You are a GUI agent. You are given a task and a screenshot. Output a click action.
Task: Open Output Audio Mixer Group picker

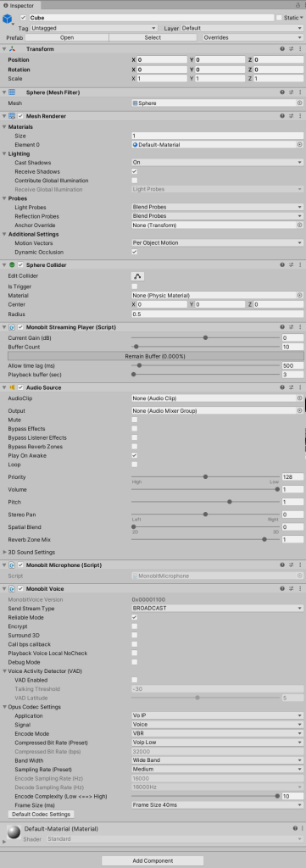pos(300,411)
